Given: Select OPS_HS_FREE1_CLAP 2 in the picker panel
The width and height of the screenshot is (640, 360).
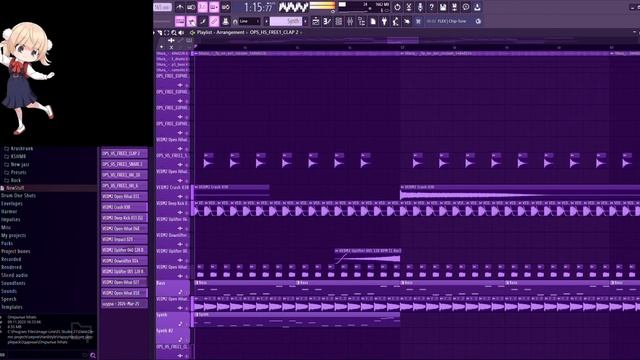Looking at the screenshot, I should point(124,153).
